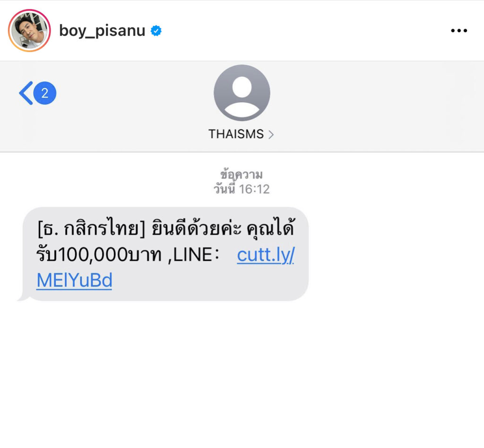Screen dimensions: 484x448
Task: Click the [ธ. กสิกรไทย] text in the message
Action: coord(91,228)
